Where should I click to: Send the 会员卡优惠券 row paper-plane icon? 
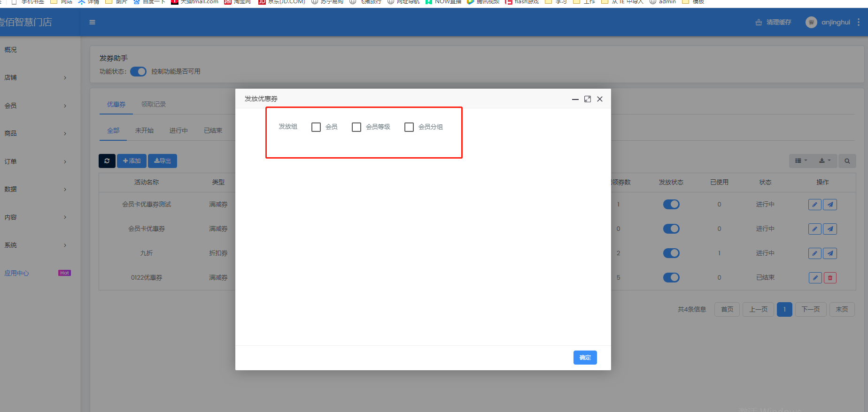click(x=830, y=229)
